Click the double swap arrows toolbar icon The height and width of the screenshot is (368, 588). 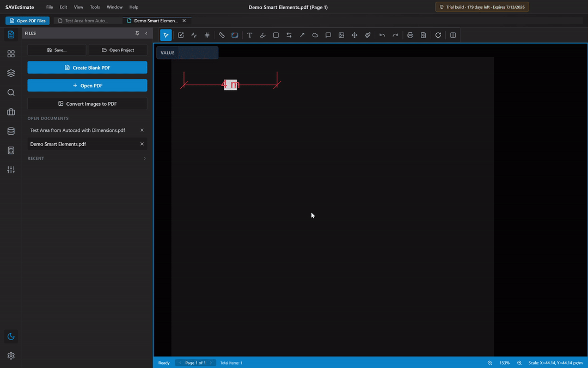[289, 35]
